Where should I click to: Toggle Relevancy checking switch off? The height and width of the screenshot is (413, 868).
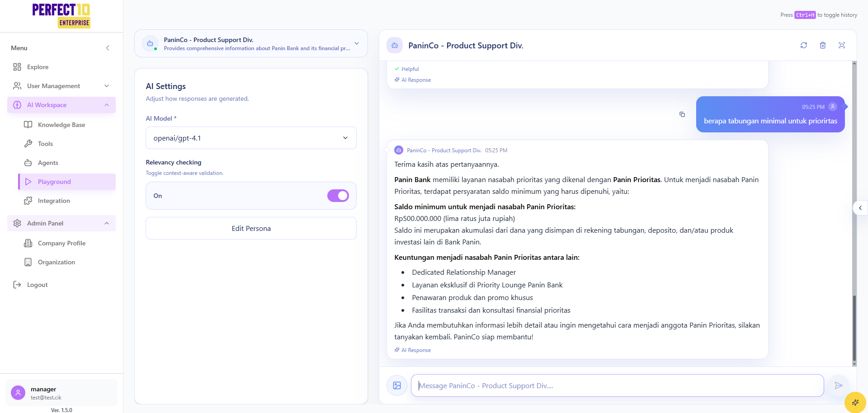coord(338,196)
